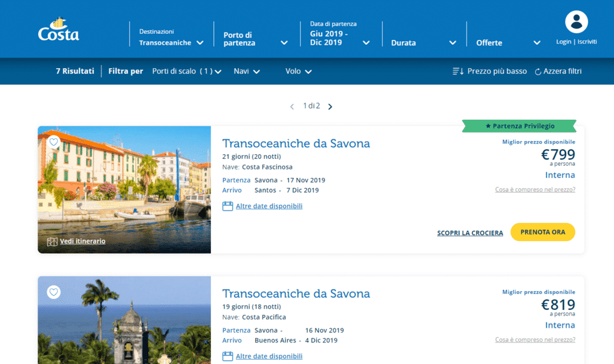
Task: Click the €819 price
Action: tap(558, 304)
